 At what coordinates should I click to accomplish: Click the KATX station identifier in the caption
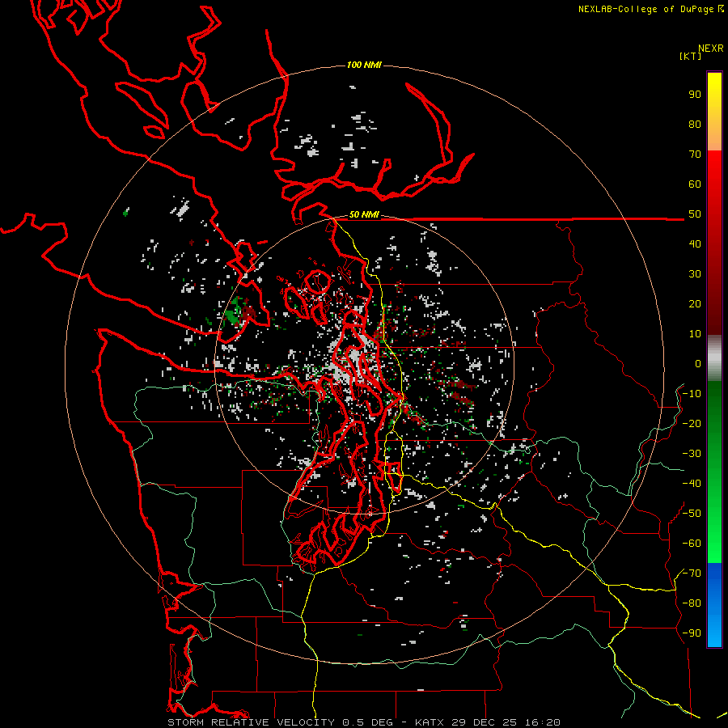click(x=430, y=722)
